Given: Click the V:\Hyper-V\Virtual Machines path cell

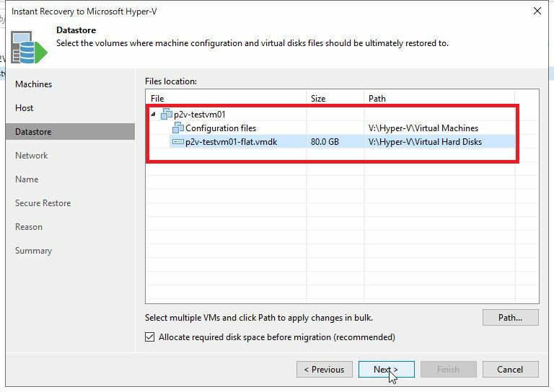Looking at the screenshot, I should pos(423,128).
